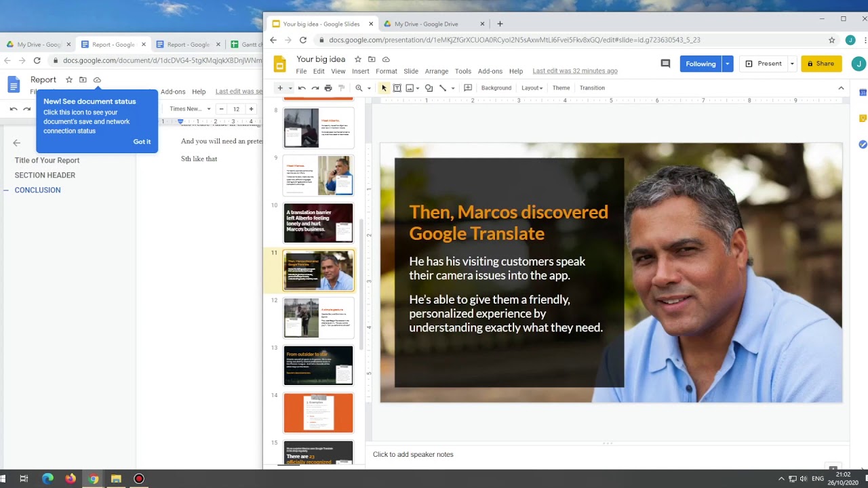Collapse the Slides menus with chevron
The image size is (868, 488).
pyautogui.click(x=841, y=88)
